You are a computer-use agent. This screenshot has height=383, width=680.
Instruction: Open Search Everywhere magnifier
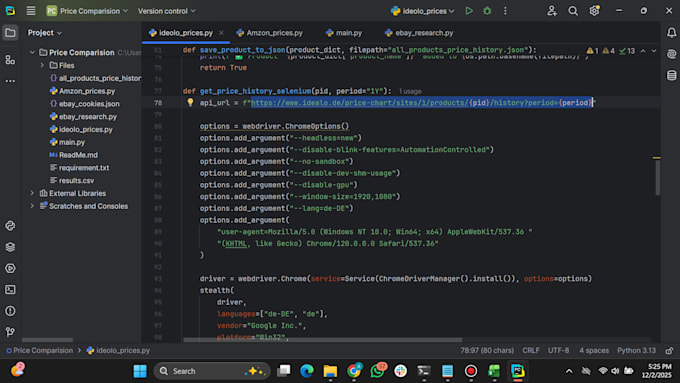(573, 11)
